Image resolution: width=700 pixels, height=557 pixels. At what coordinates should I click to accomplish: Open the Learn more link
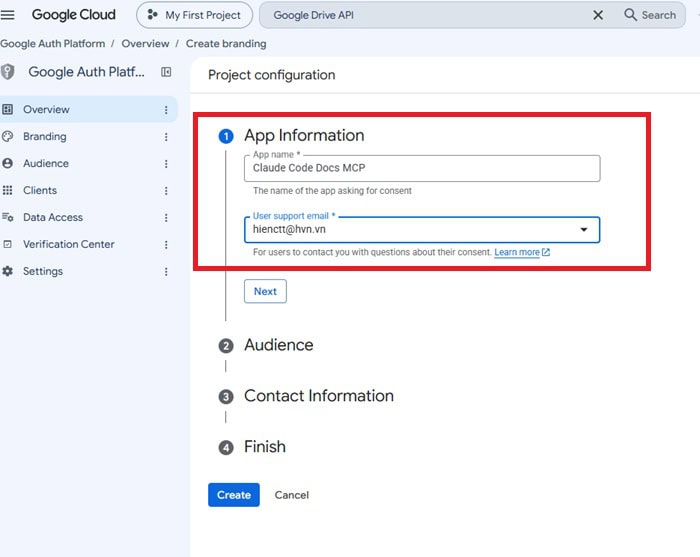[521, 252]
